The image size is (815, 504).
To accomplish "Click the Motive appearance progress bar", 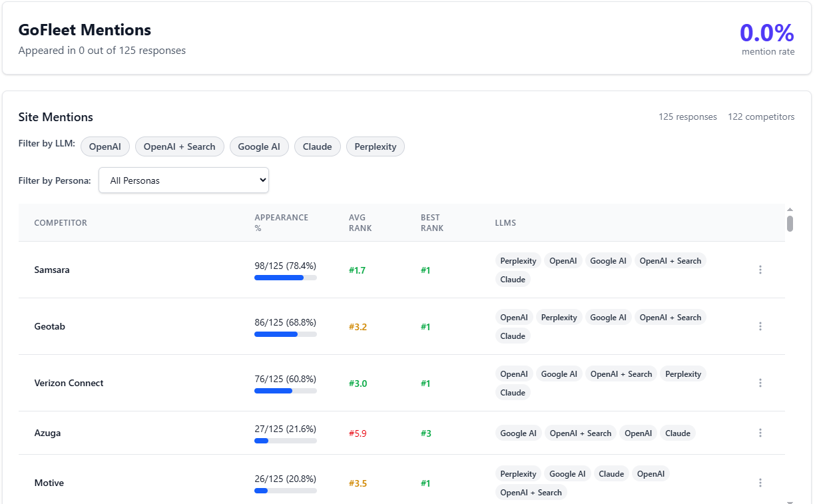I will pos(286,491).
